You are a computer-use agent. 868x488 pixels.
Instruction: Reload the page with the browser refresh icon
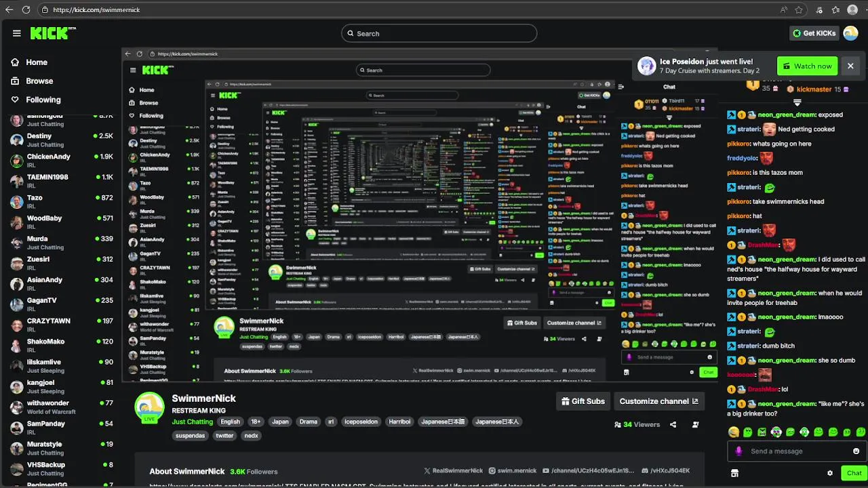point(26,9)
